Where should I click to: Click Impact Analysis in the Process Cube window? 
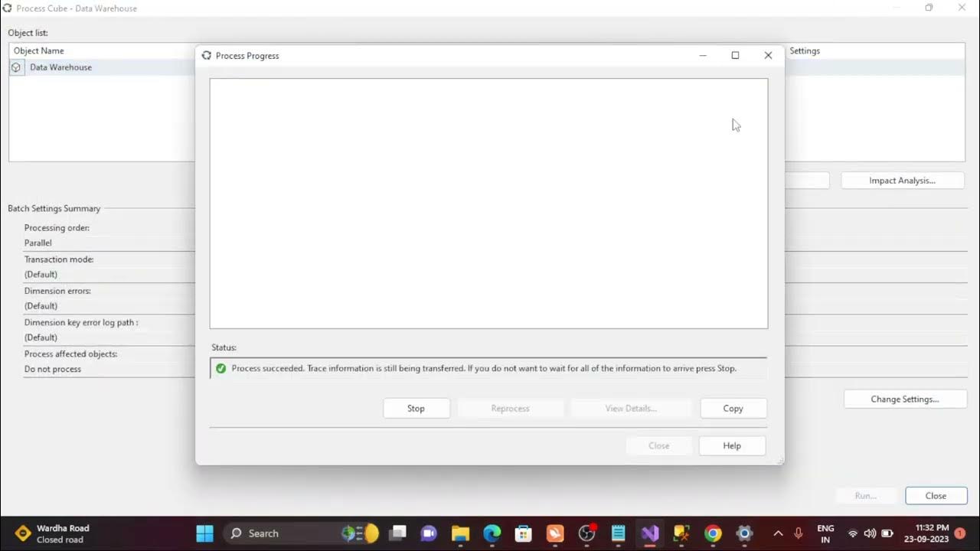pyautogui.click(x=901, y=181)
